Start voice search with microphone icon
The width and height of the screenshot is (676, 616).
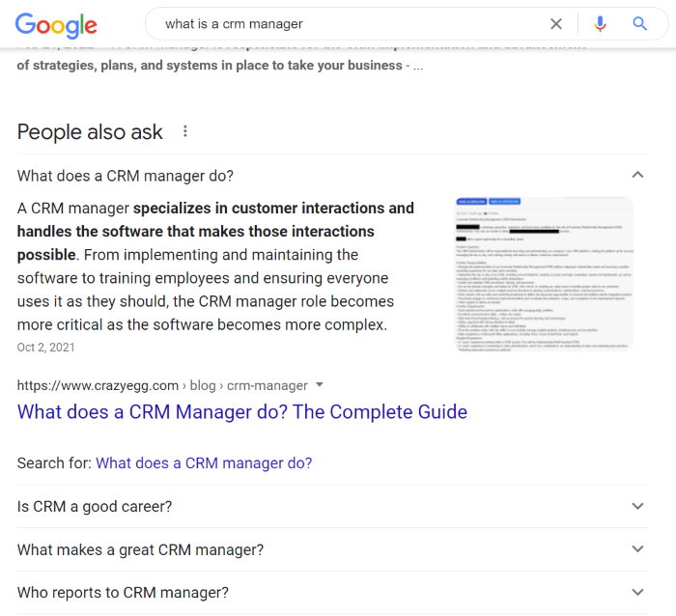coord(600,24)
